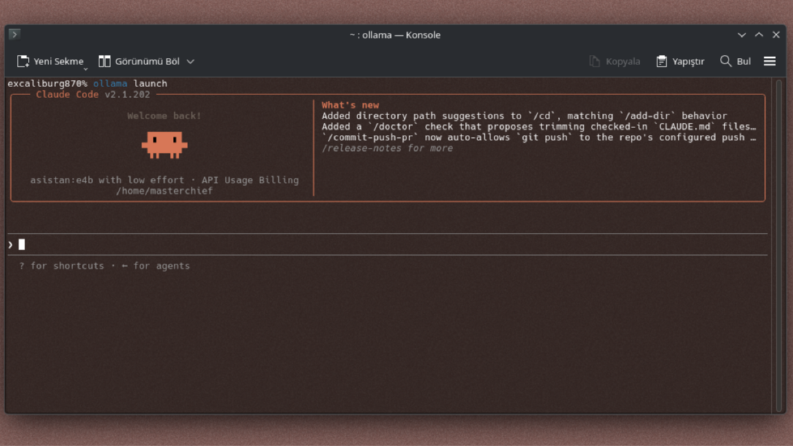Expand the Yeni Sekme dropdown arrow
The width and height of the screenshot is (793, 446).
pyautogui.click(x=85, y=68)
